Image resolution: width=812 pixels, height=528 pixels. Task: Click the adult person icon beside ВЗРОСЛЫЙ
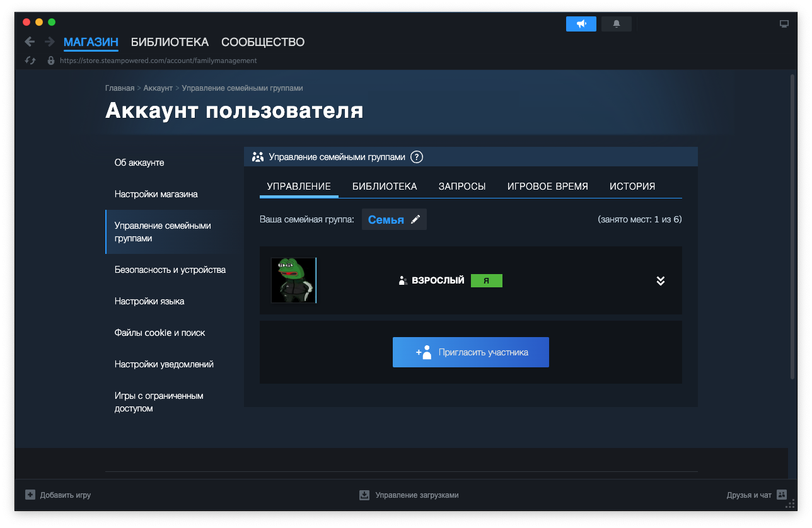(x=403, y=280)
